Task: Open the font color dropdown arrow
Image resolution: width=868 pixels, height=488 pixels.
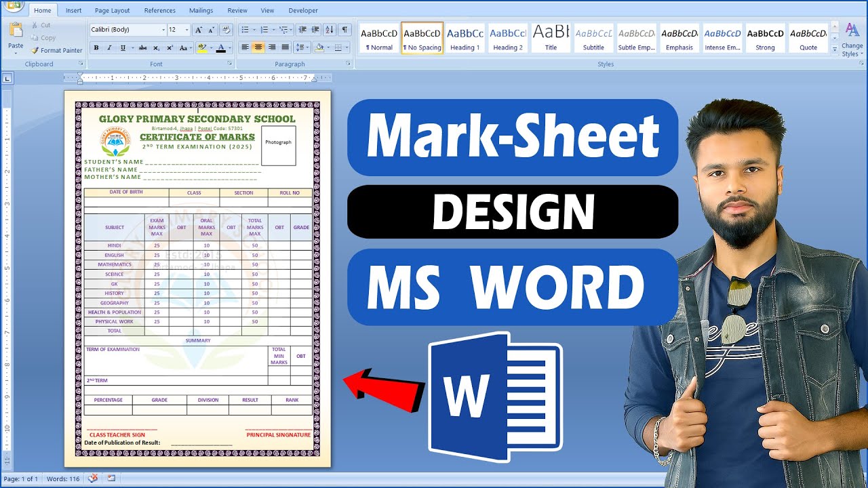Action: click(229, 47)
